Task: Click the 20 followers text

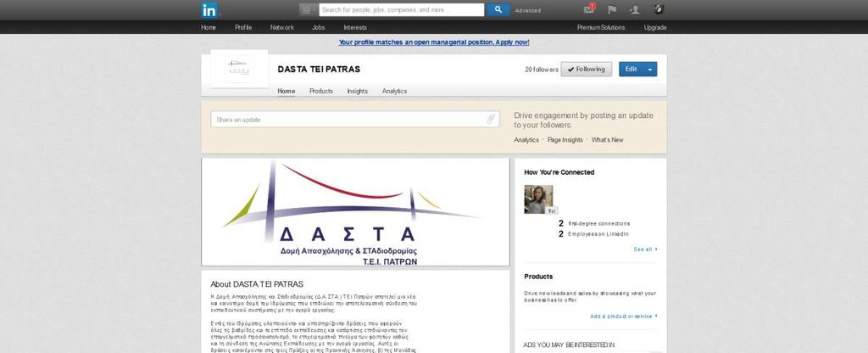Action: point(542,70)
